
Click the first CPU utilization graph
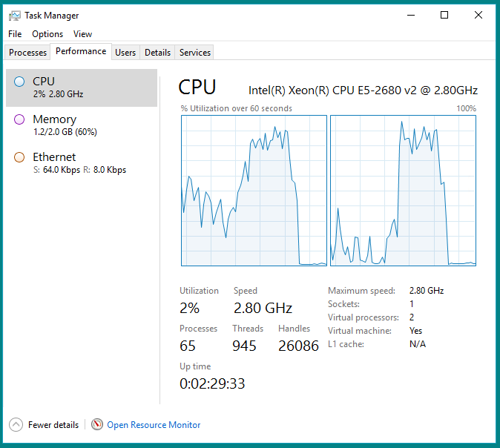(254, 191)
